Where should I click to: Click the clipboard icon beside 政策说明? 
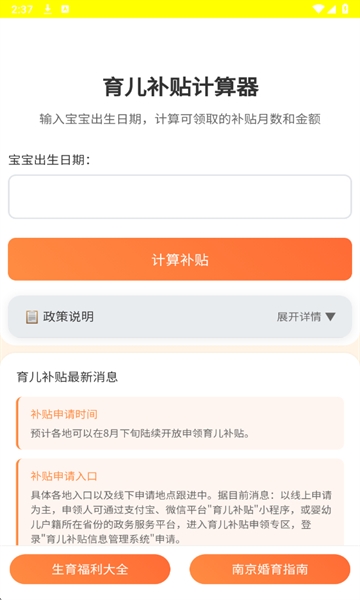pyautogui.click(x=32, y=317)
